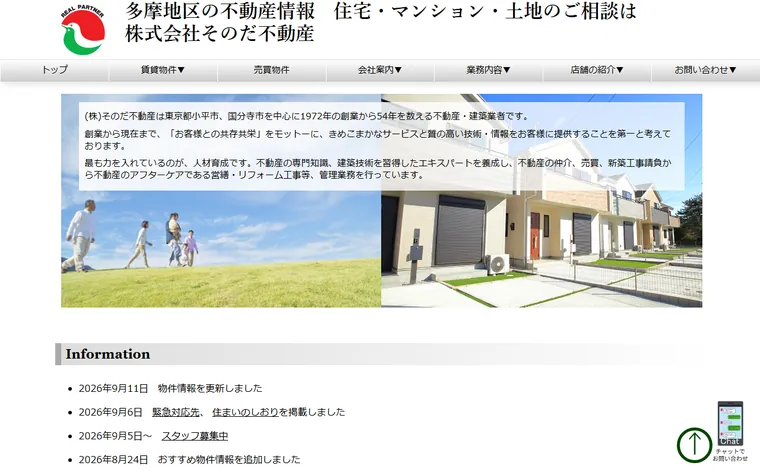Open the chat smartphone icon
Viewport: 760px width, 475px height.
(x=730, y=423)
